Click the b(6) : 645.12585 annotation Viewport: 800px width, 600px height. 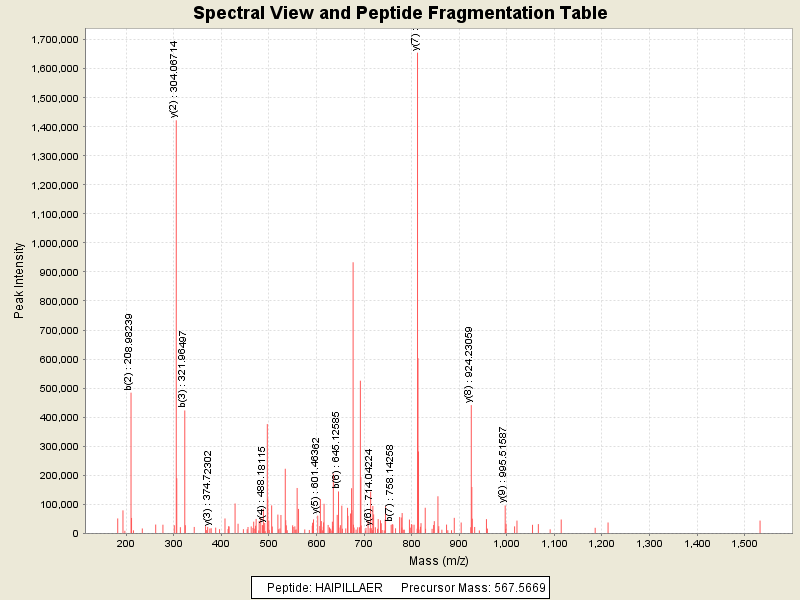tap(337, 449)
